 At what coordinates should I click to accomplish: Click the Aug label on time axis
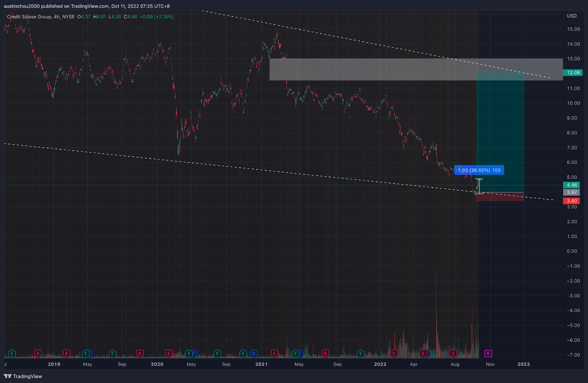pos(455,364)
